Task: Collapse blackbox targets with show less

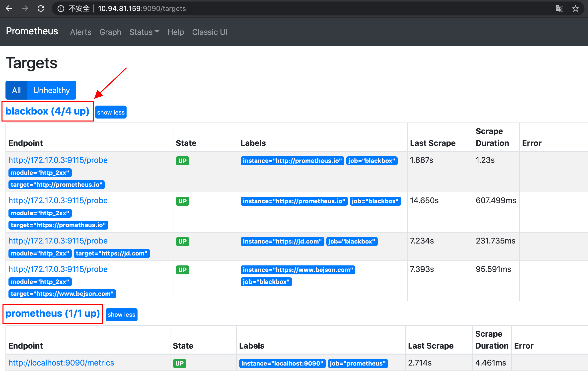Action: tap(111, 112)
